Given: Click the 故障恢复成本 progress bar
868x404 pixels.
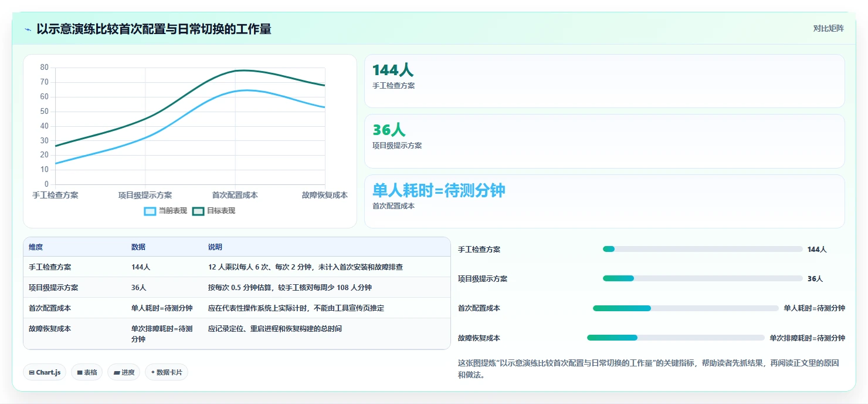Looking at the screenshot, I should pyautogui.click(x=676, y=338).
